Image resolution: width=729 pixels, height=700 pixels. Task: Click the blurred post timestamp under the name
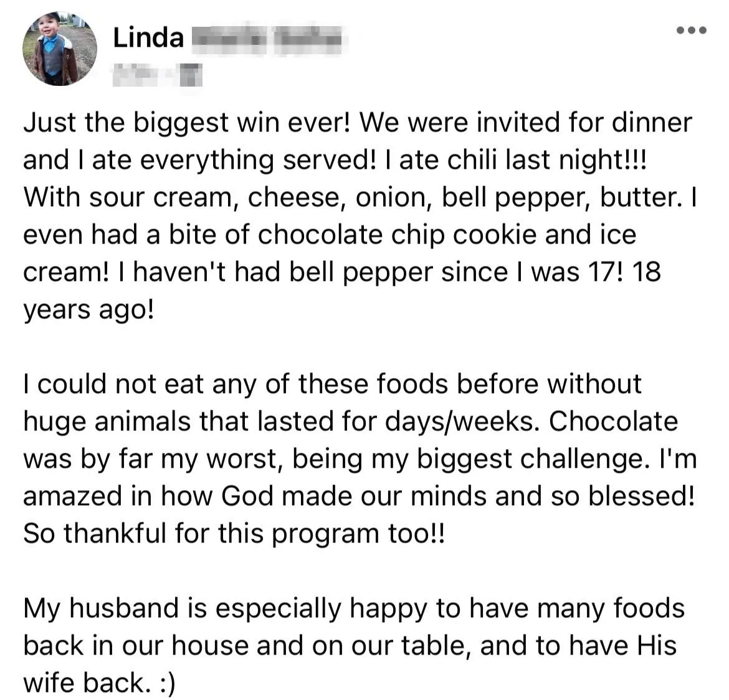tap(137, 74)
